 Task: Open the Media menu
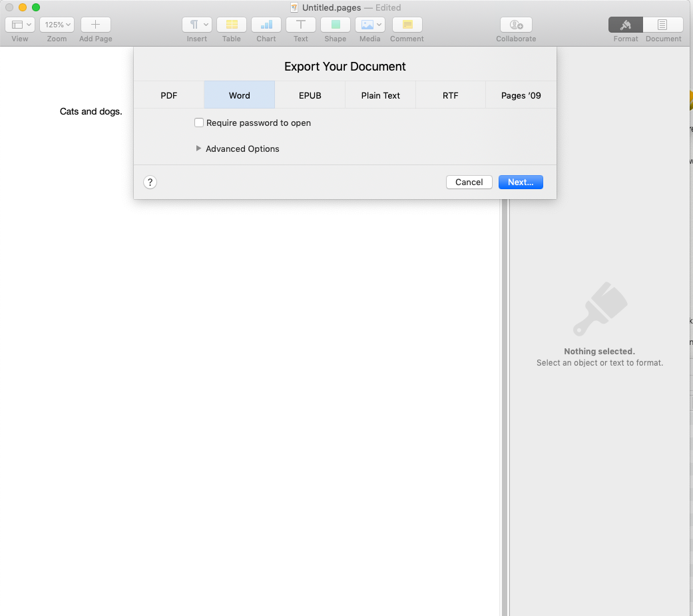(370, 25)
